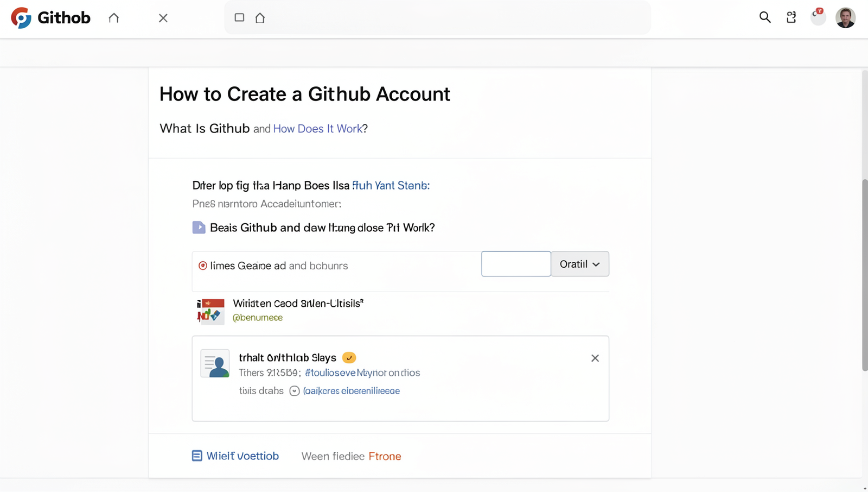This screenshot has height=492, width=868.
Task: Click the How to Create a Github Account heading
Action: [x=305, y=94]
